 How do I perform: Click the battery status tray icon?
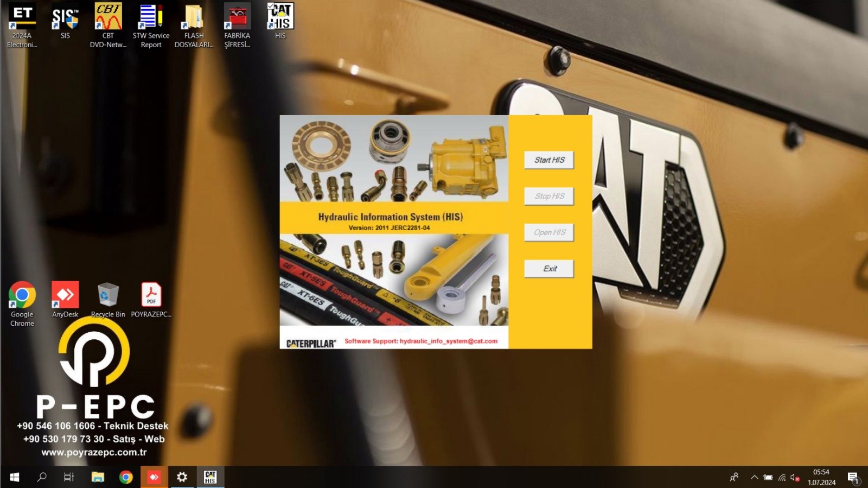768,478
